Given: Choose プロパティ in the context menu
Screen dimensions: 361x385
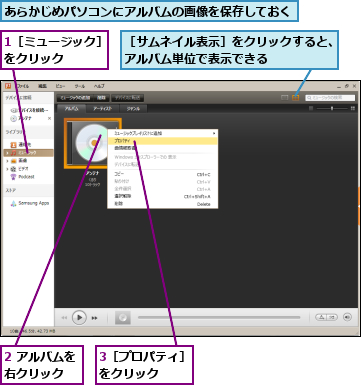Looking at the screenshot, I should click(x=163, y=141).
